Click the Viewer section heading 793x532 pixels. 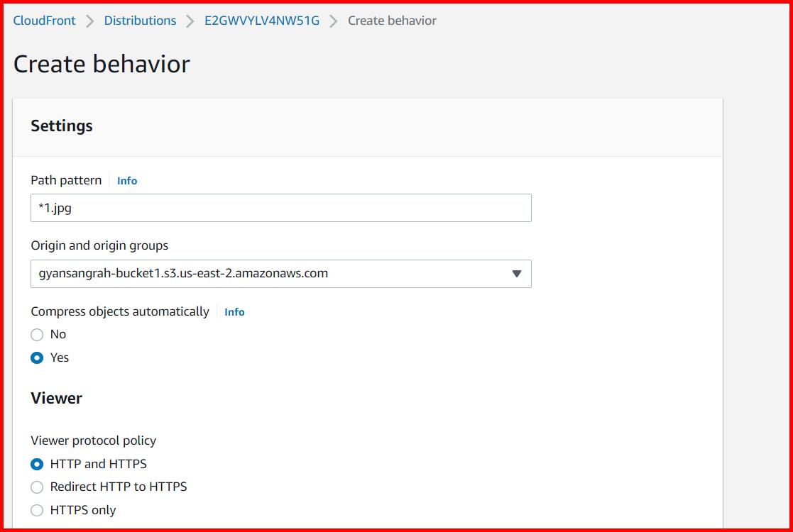(56, 398)
